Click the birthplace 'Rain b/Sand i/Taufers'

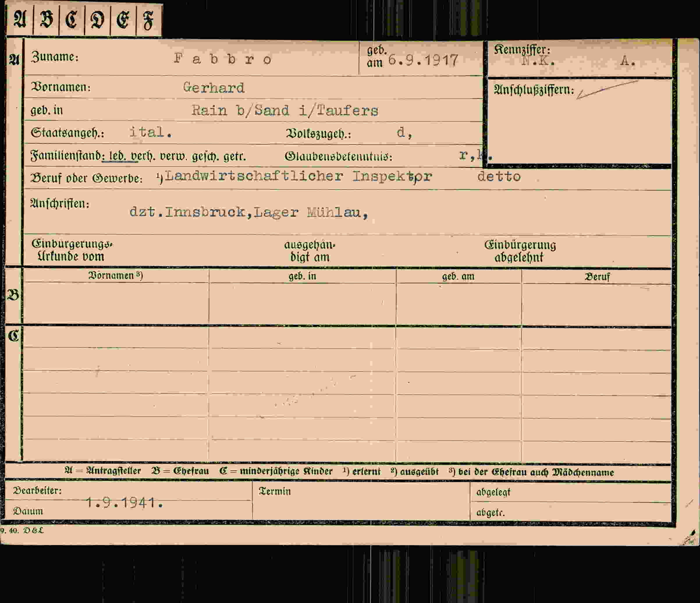coord(285,111)
